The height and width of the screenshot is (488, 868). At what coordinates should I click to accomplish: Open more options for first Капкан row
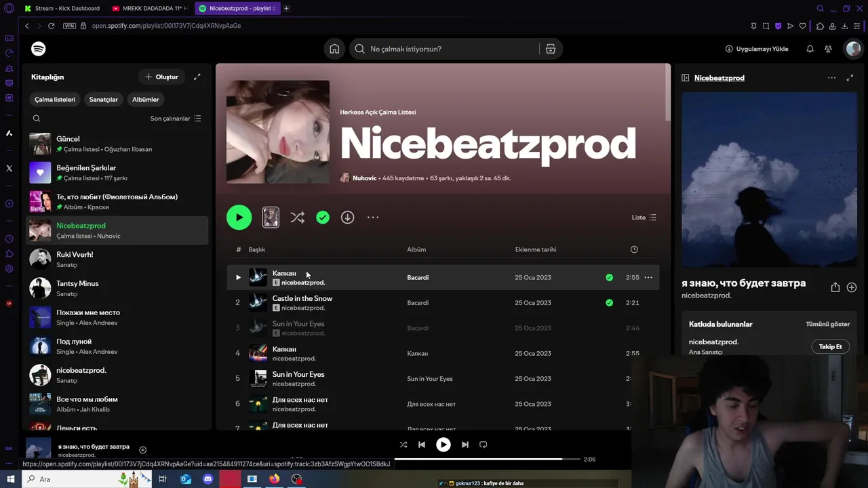pos(648,277)
